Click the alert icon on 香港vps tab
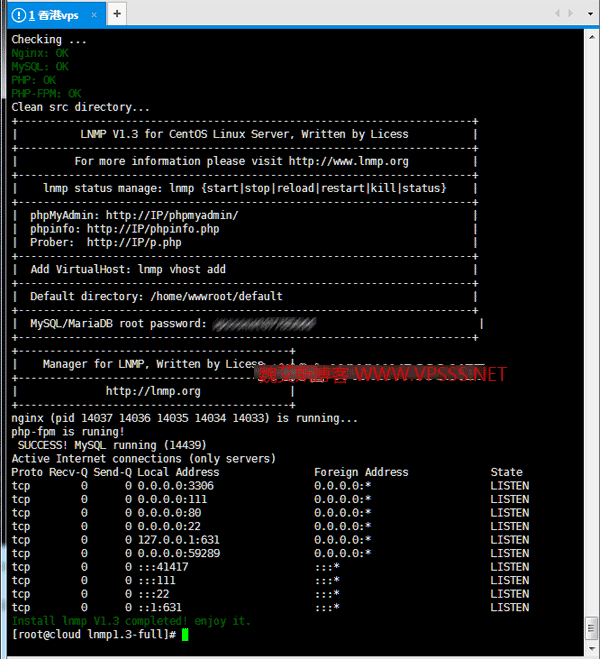This screenshot has height=659, width=600. click(x=18, y=16)
